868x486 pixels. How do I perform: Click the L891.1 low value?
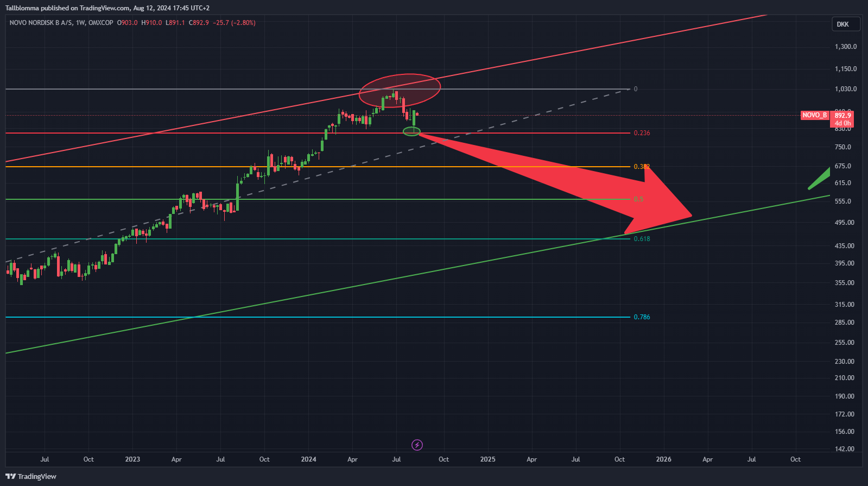point(175,23)
